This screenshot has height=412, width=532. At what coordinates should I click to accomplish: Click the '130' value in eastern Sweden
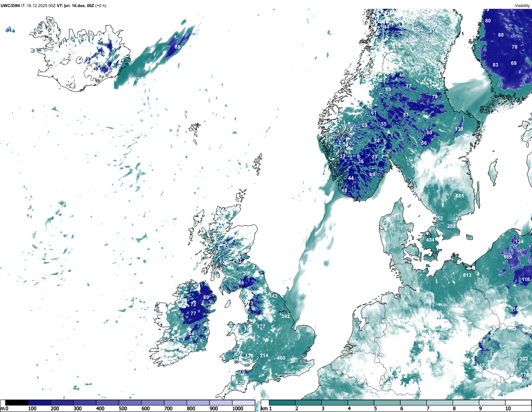(x=459, y=129)
